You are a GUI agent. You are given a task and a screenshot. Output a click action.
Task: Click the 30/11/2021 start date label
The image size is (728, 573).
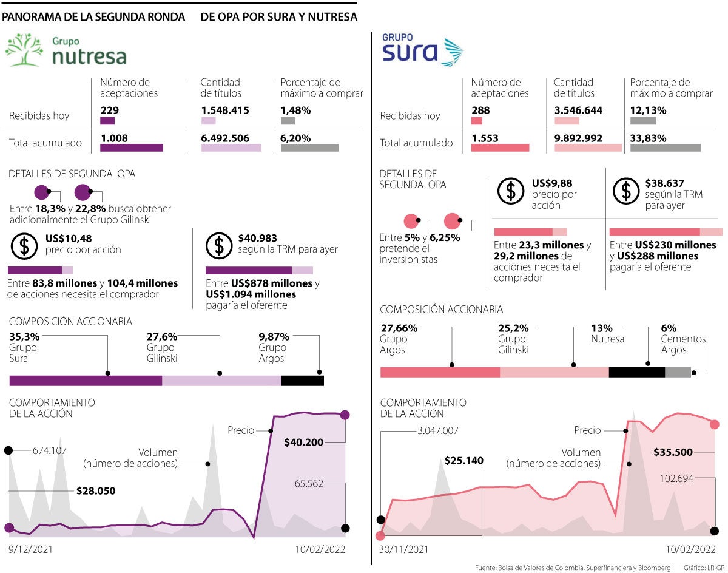pos(404,550)
